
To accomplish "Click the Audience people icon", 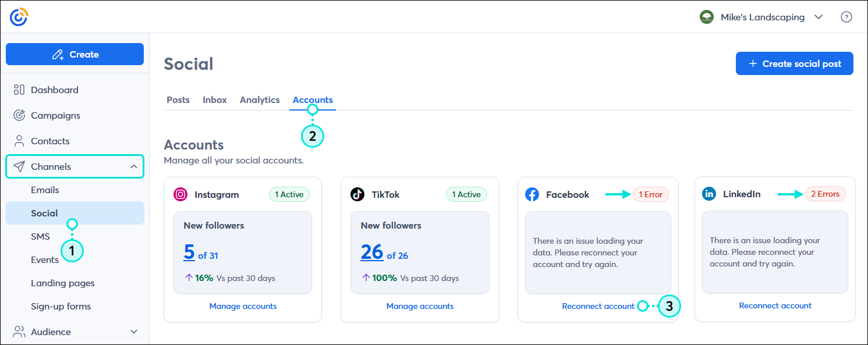I will (x=19, y=332).
